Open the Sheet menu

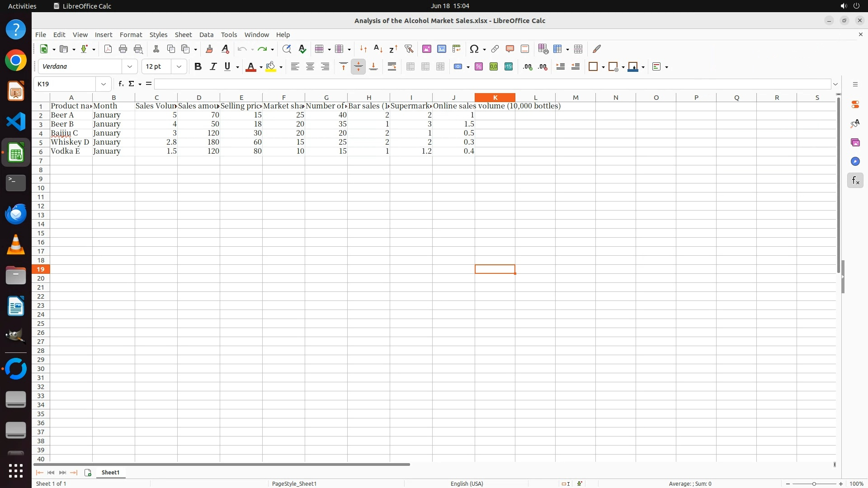(x=183, y=35)
